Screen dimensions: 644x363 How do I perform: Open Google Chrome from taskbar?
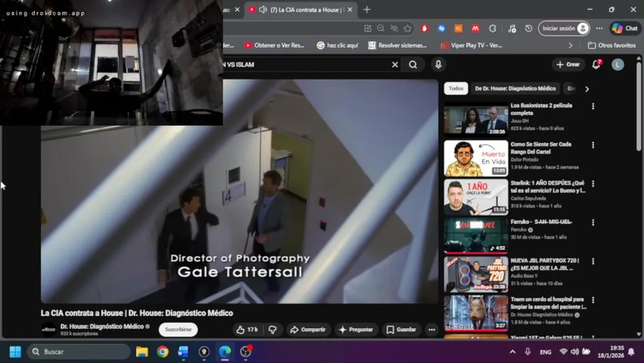pyautogui.click(x=163, y=351)
